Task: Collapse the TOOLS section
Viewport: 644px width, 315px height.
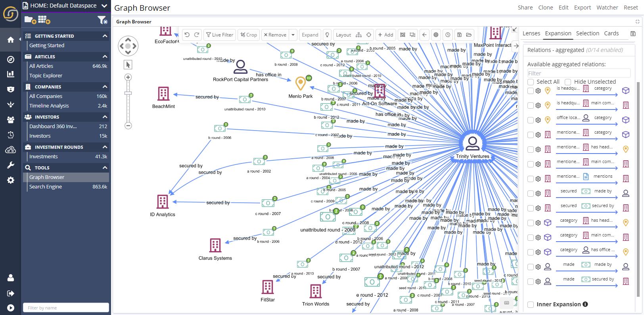Action: point(105,167)
